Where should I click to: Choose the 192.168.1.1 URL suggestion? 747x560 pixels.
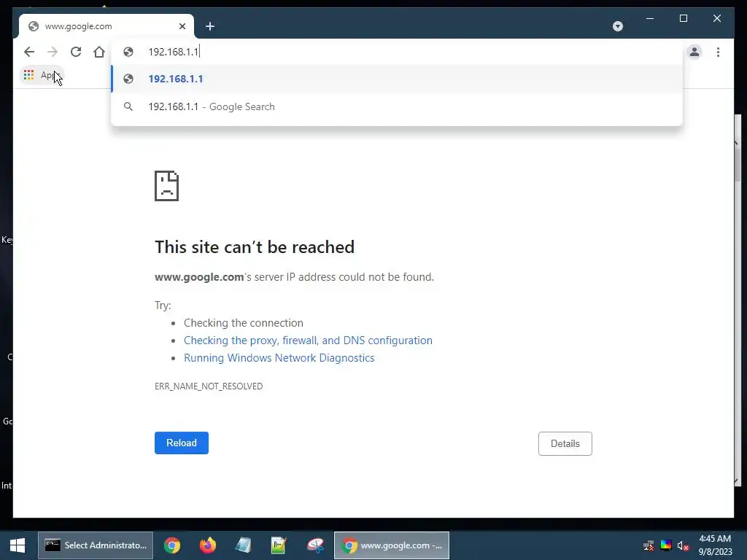click(x=397, y=79)
